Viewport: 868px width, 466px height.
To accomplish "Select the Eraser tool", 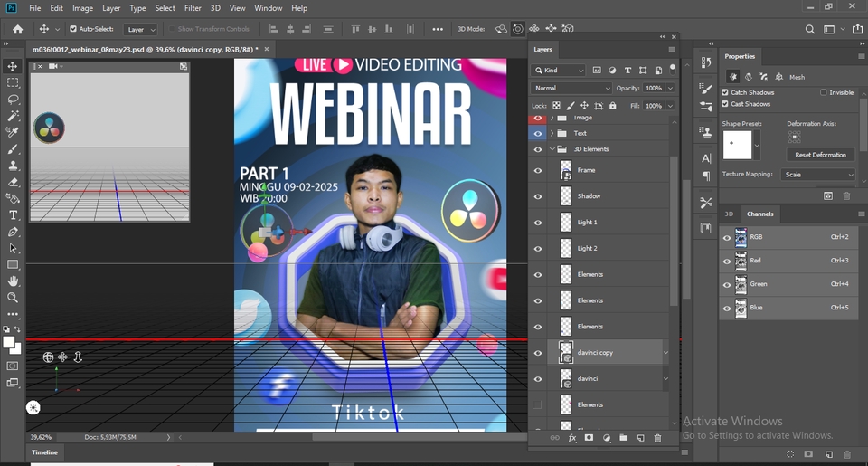I will (12, 182).
